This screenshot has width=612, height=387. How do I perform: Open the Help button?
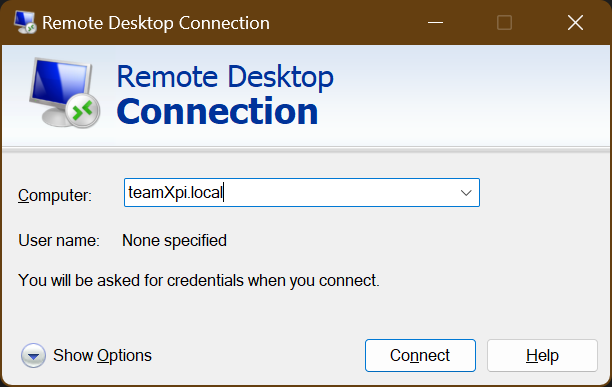542,355
